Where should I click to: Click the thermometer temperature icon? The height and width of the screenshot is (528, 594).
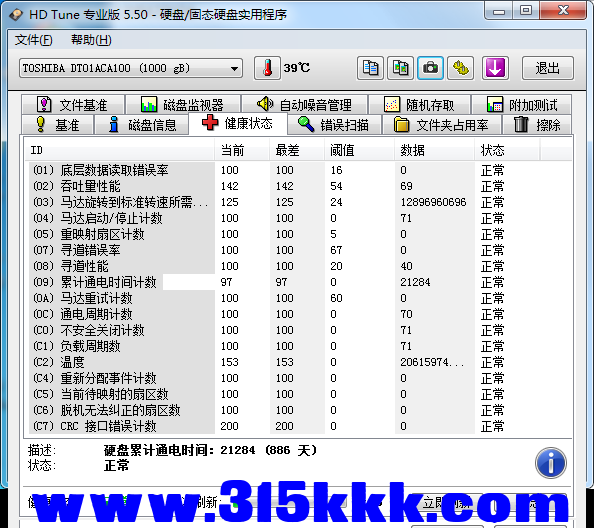[x=267, y=68]
